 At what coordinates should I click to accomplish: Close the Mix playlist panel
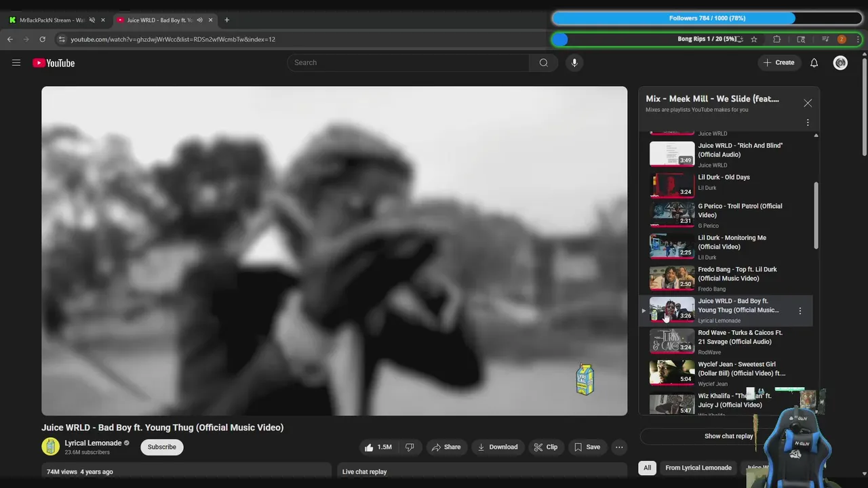coord(808,103)
